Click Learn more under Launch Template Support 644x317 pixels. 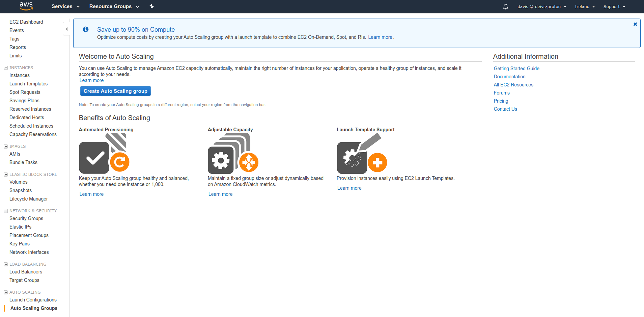(x=349, y=188)
